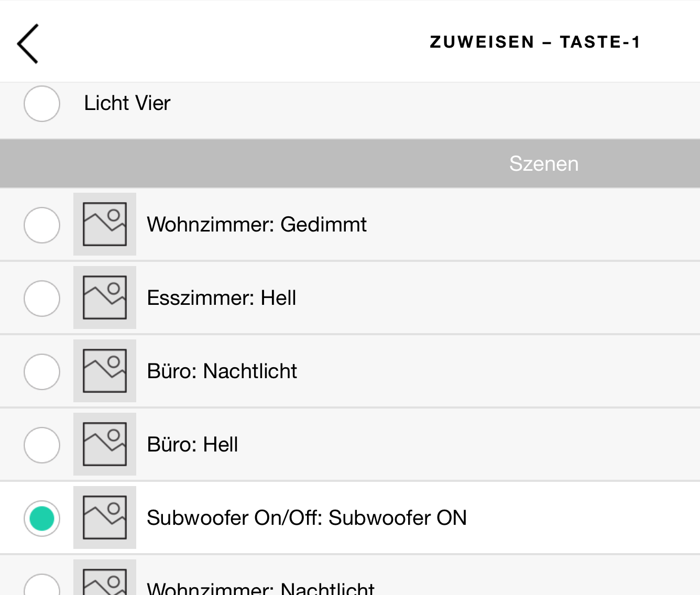Click the Subwoofer ON scene image icon
This screenshot has height=595, width=700.
click(105, 517)
